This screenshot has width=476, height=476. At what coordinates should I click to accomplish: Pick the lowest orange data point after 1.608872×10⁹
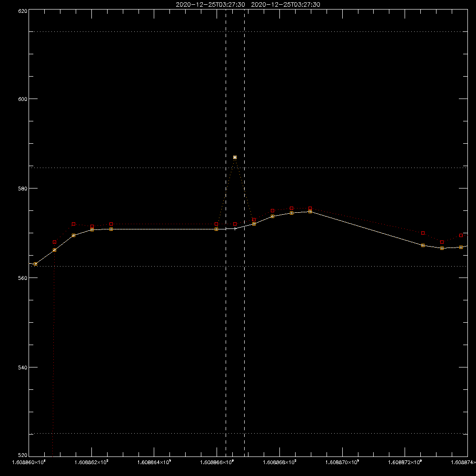click(x=442, y=248)
